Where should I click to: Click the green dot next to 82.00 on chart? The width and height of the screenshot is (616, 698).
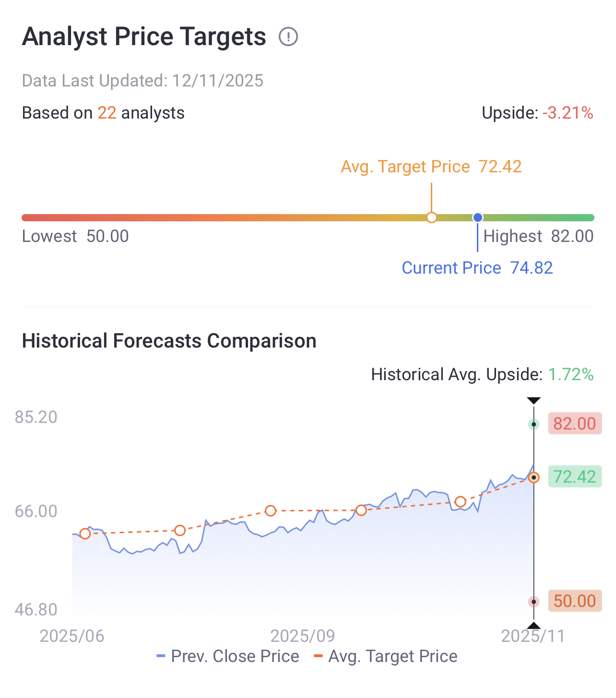533,424
